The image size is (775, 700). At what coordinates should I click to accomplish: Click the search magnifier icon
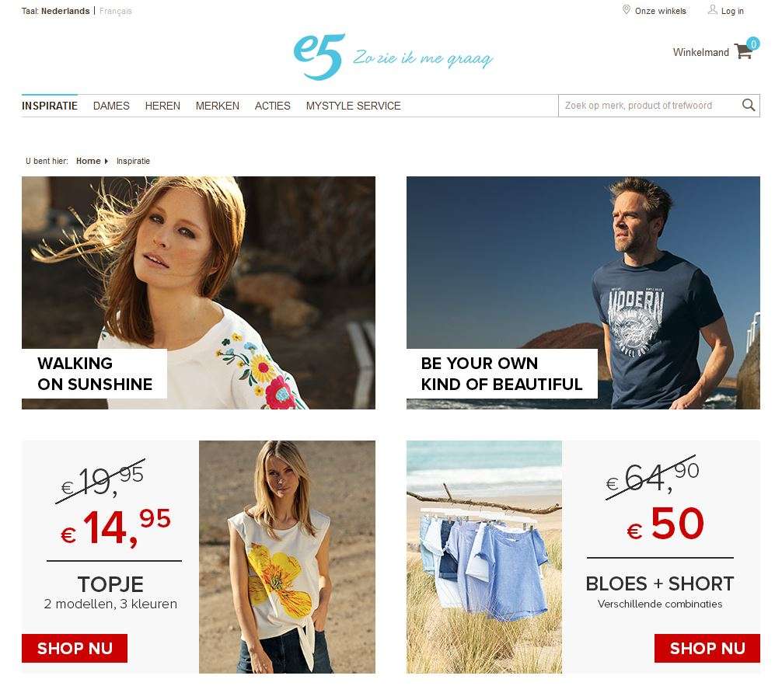pos(749,105)
